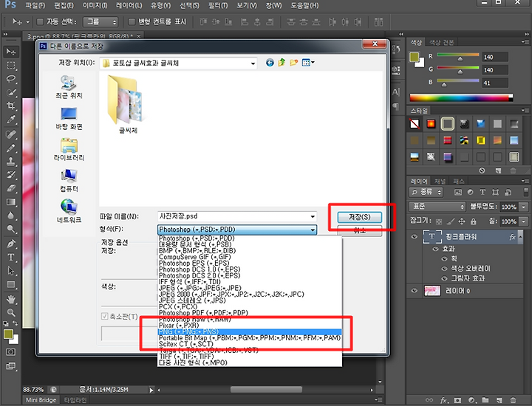The width and height of the screenshot is (532, 406).
Task: Open the 이미지(I) menu
Action: 95,5
